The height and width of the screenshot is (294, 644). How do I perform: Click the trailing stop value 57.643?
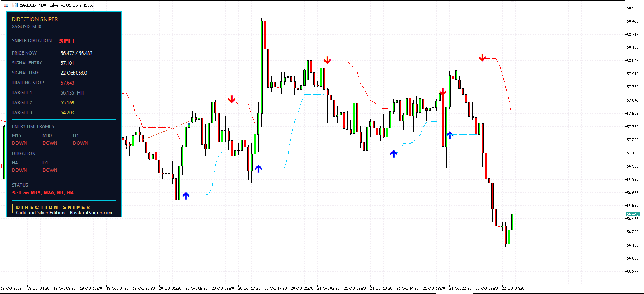click(x=67, y=83)
